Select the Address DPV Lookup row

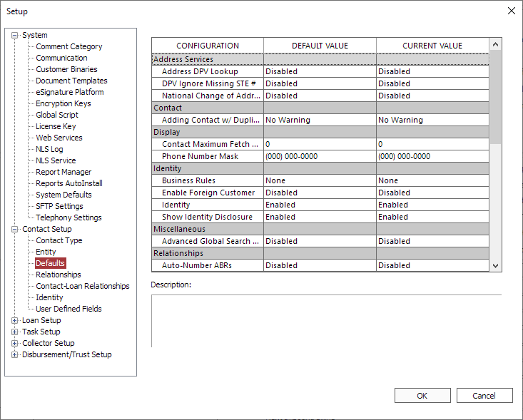tap(320, 71)
